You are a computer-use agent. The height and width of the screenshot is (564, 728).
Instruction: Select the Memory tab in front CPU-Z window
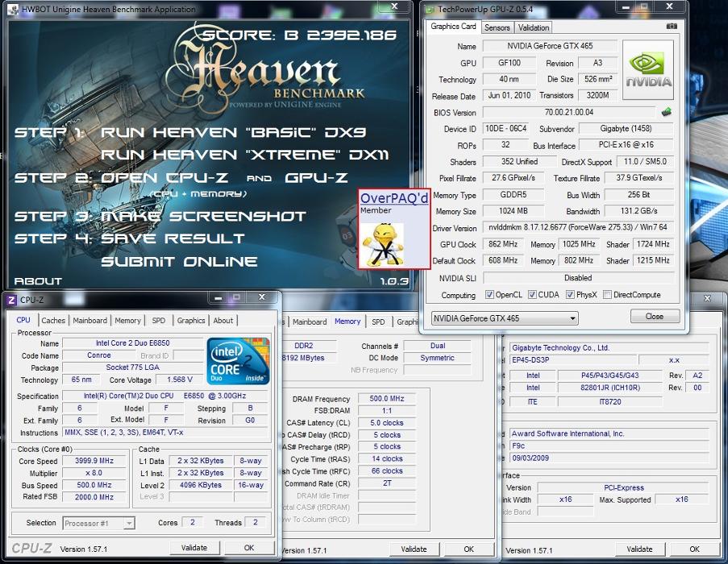[127, 321]
